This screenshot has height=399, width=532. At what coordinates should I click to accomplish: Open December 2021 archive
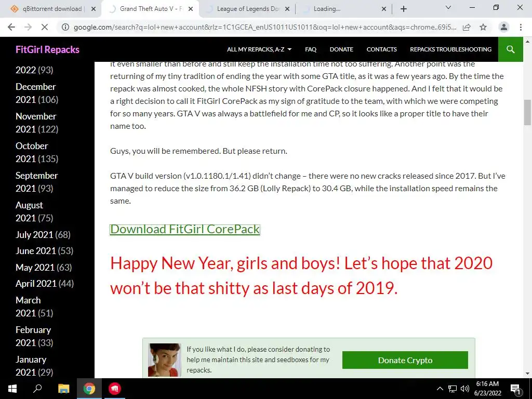point(37,93)
